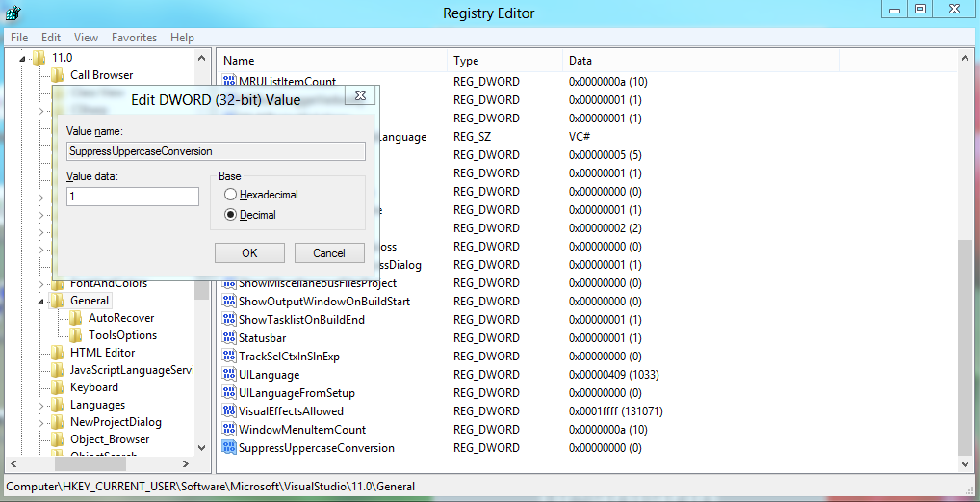The height and width of the screenshot is (502, 980).
Task: Close the Edit DWORD dialog via X
Action: tap(359, 95)
